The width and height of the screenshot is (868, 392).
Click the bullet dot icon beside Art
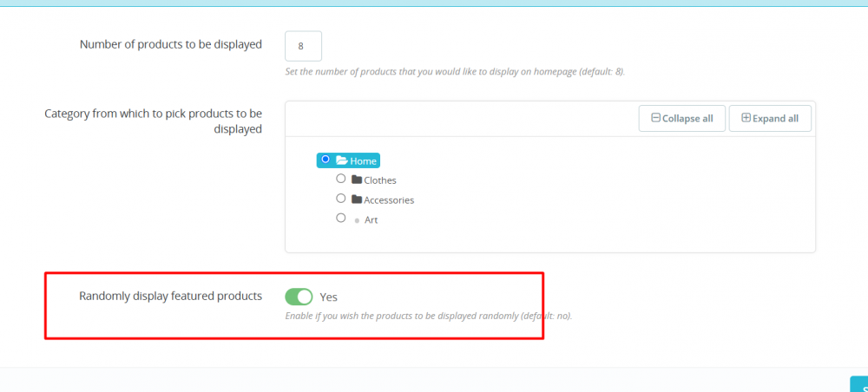click(357, 220)
